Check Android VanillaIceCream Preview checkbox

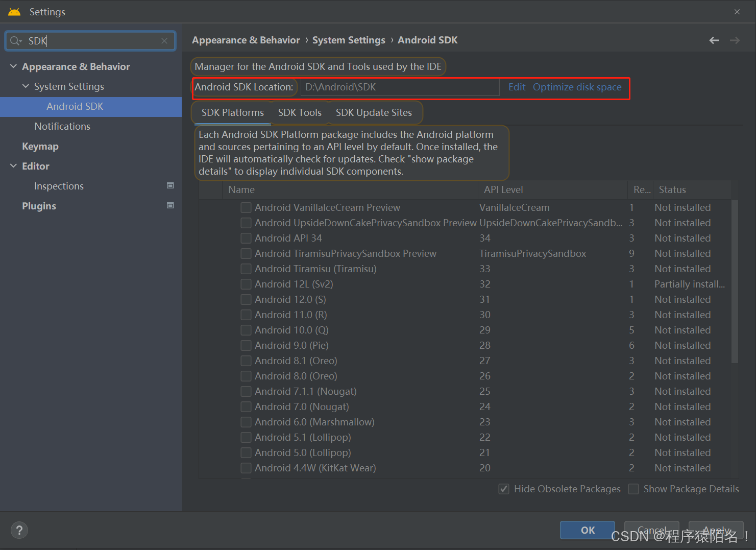pos(246,207)
